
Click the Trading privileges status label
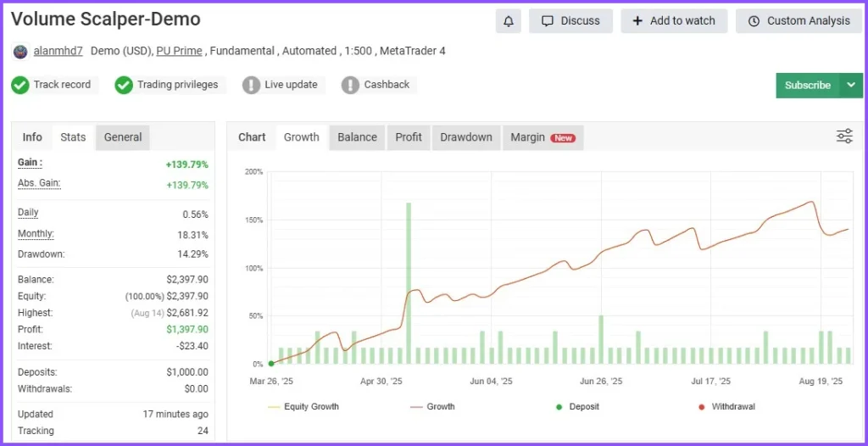coord(178,85)
